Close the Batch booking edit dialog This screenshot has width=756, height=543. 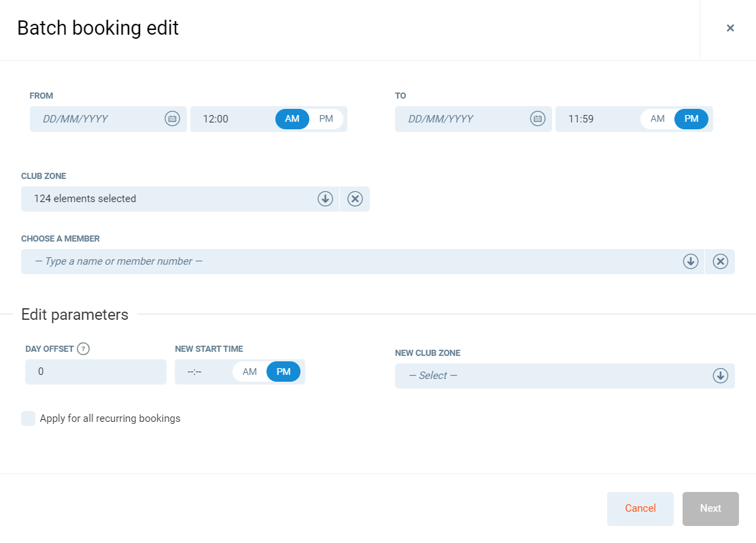coord(730,28)
